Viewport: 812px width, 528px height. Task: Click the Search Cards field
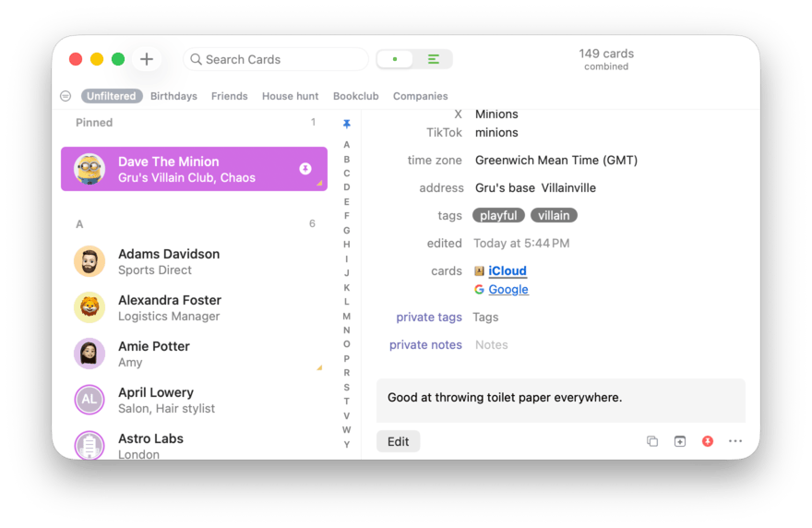(x=277, y=59)
